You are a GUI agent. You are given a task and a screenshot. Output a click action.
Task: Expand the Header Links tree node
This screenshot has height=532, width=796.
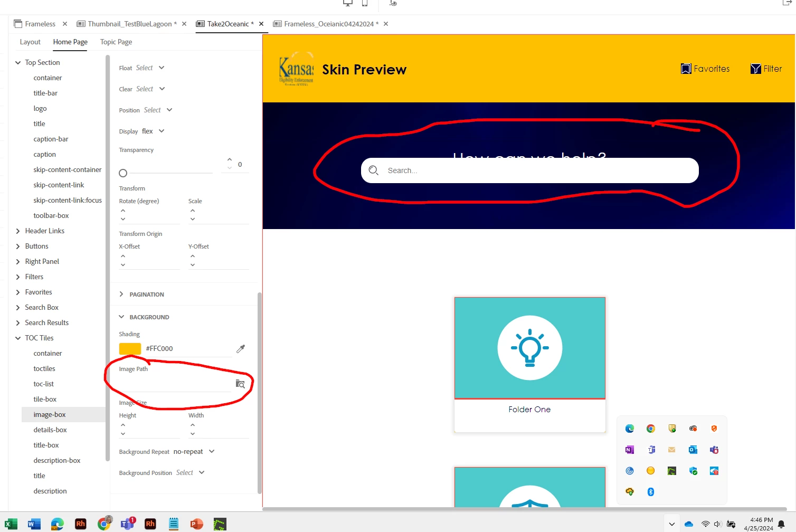tap(18, 231)
